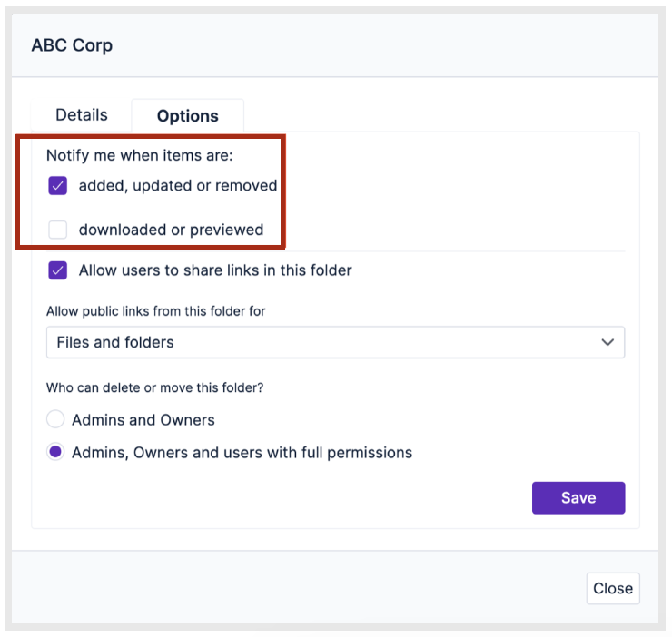Select the Options tab
This screenshot has height=637, width=672.
[188, 115]
